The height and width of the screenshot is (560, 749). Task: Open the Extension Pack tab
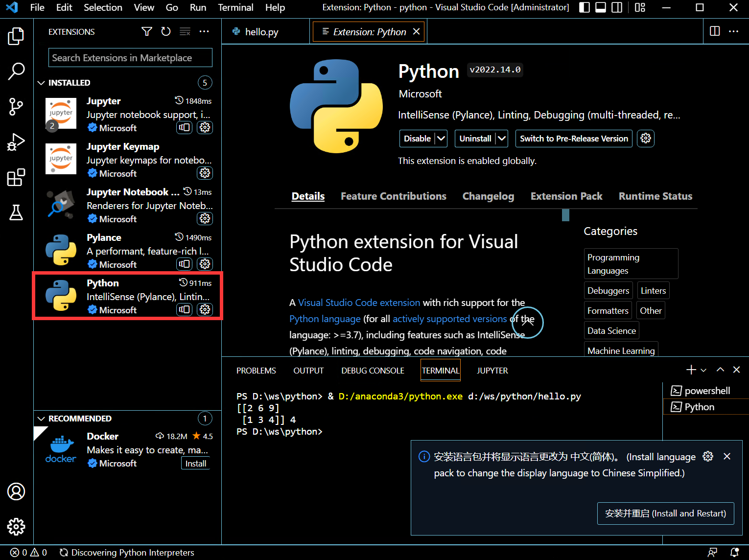(x=566, y=196)
